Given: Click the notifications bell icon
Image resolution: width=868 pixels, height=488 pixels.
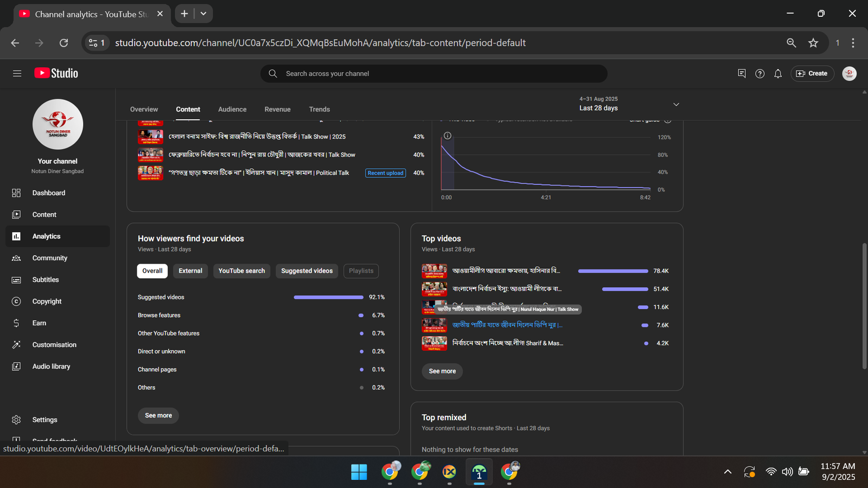Looking at the screenshot, I should pyautogui.click(x=777, y=74).
